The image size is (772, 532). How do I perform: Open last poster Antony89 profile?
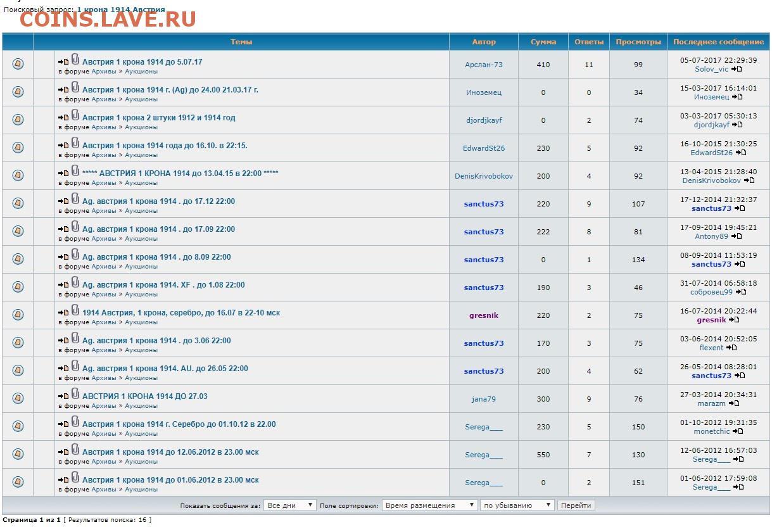(x=712, y=236)
